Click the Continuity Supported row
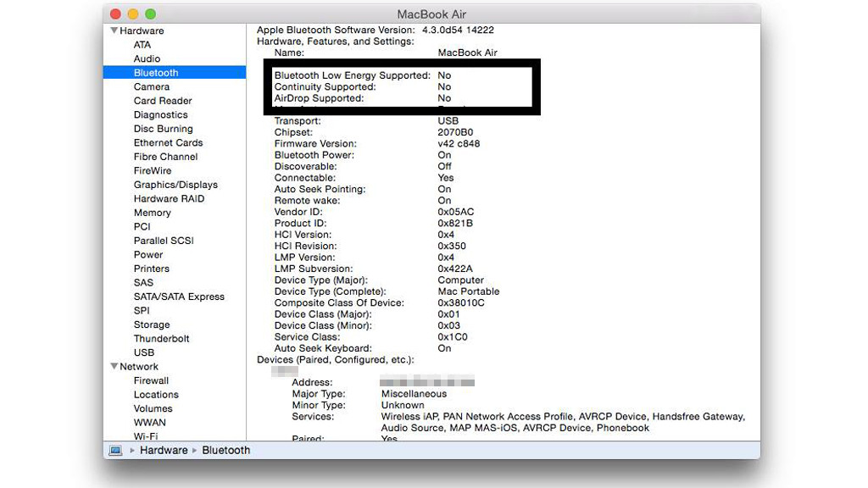 (x=363, y=87)
